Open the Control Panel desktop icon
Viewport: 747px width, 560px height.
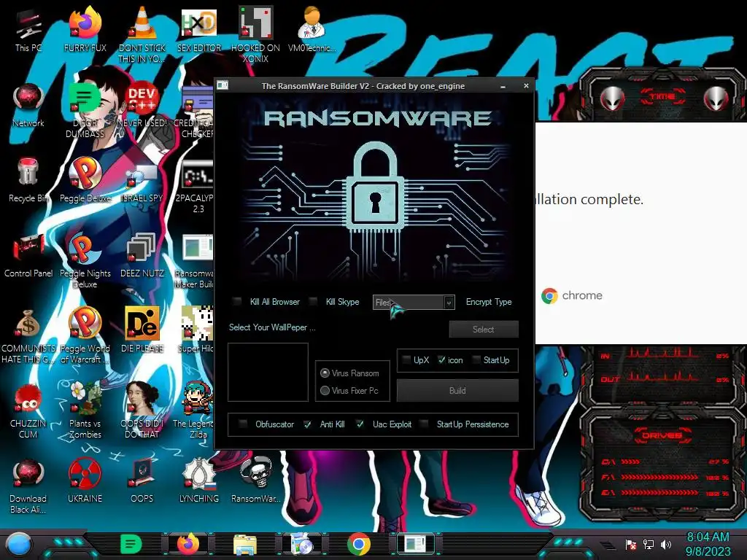[28, 248]
